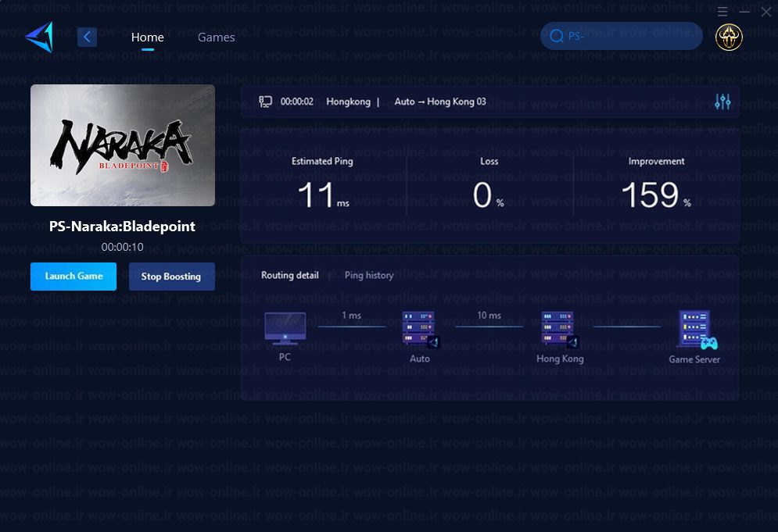This screenshot has height=532, width=778.
Task: Click the GearUP Booster logo icon
Action: 39,37
